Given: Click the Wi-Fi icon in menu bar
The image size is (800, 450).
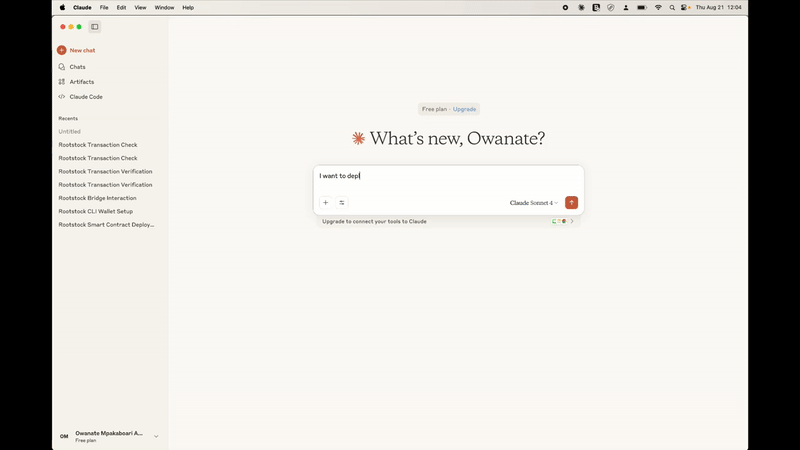Looking at the screenshot, I should pyautogui.click(x=658, y=7).
